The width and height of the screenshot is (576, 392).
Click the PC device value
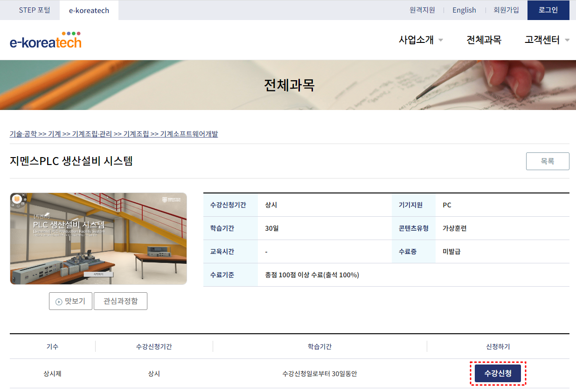coord(447,205)
